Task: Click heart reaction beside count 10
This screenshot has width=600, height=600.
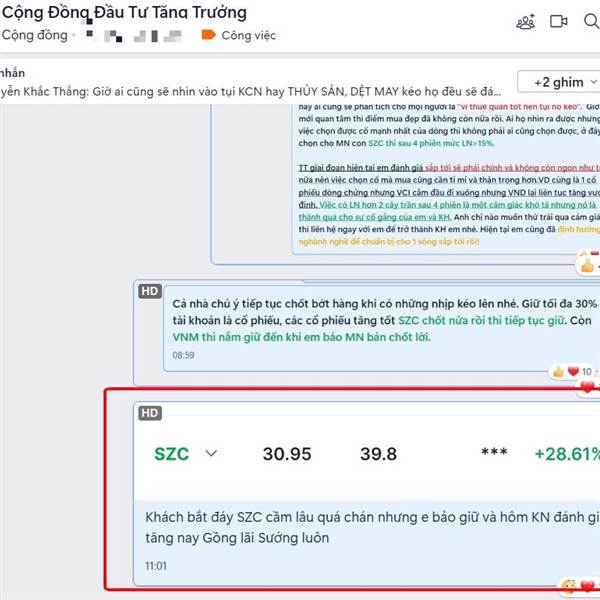Action: (x=573, y=371)
